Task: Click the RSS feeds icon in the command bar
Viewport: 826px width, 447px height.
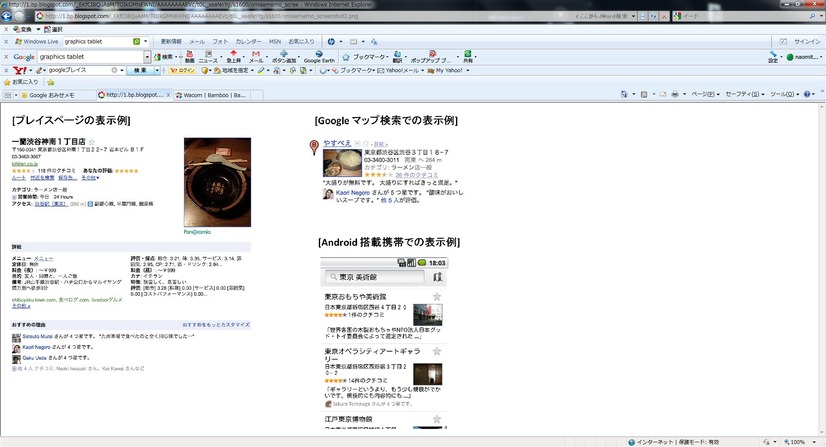Action: pos(644,94)
